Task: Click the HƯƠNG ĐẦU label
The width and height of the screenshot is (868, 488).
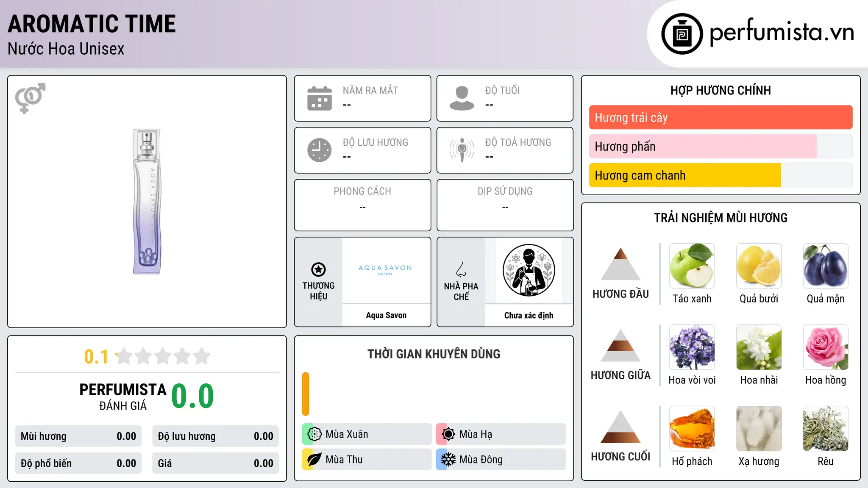Action: click(x=620, y=294)
